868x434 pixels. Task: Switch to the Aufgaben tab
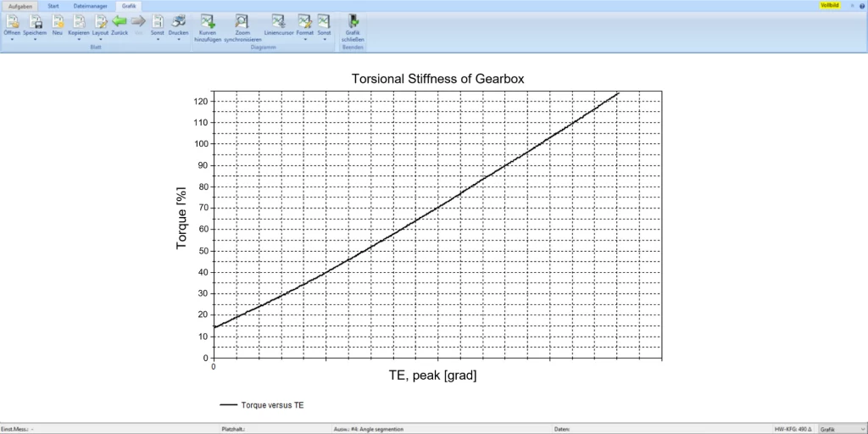pyautogui.click(x=20, y=6)
